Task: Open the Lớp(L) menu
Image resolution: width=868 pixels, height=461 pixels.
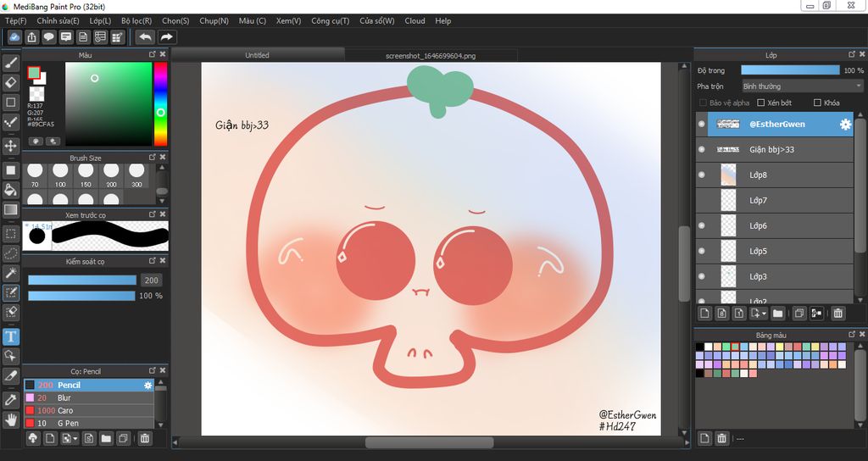Action: 100,21
